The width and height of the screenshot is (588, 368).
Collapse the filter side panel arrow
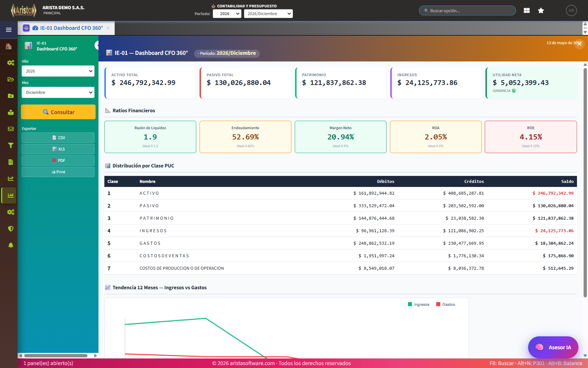[97, 45]
